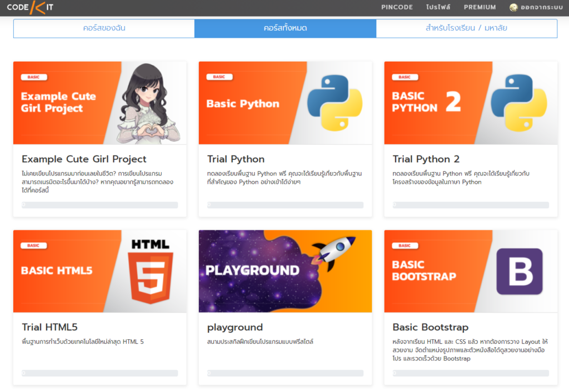The image size is (569, 392).
Task: Click the PREMIUM menu item
Action: [x=479, y=7]
